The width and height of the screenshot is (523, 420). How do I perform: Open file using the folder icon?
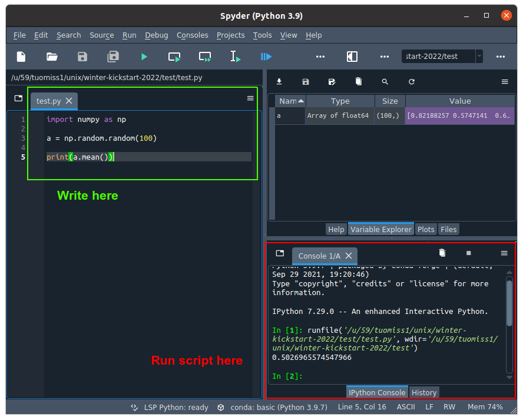coord(52,57)
